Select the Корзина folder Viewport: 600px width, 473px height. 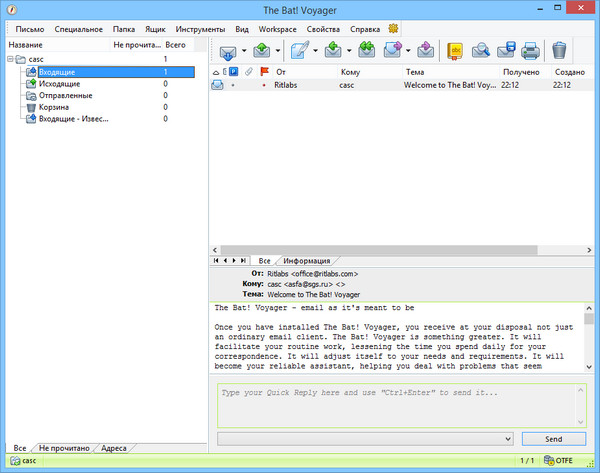point(54,107)
